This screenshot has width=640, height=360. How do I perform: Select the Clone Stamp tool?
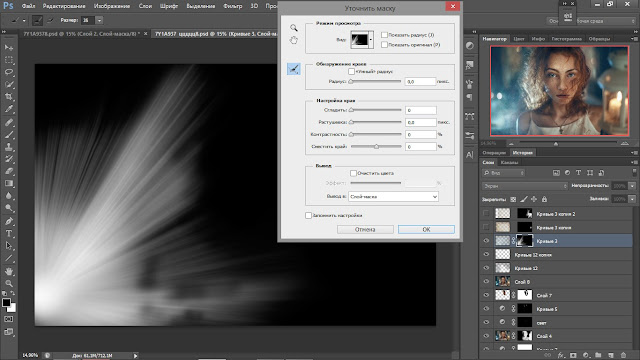tap(9, 147)
